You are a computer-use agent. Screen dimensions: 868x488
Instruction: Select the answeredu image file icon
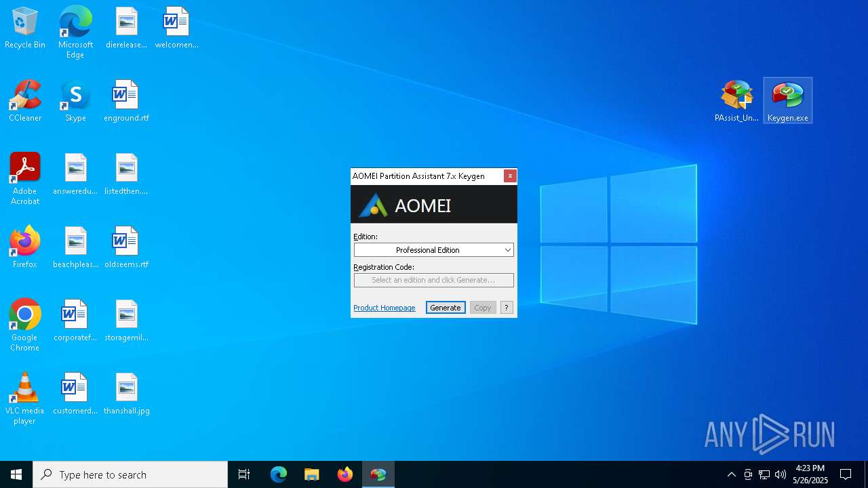(x=75, y=175)
